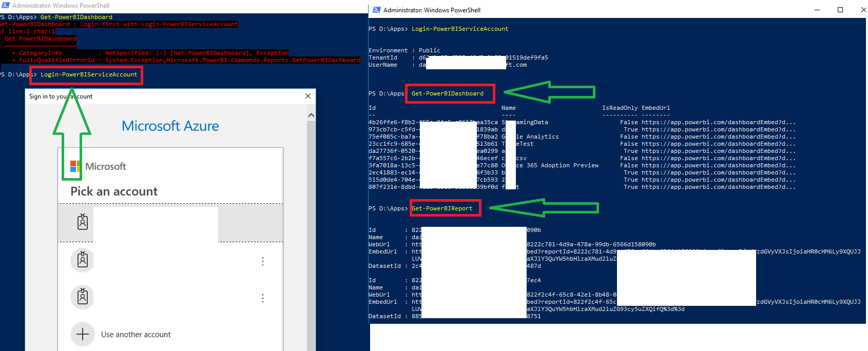
Task: Click Get-PowerBIDashboard command in right window
Action: [x=448, y=93]
